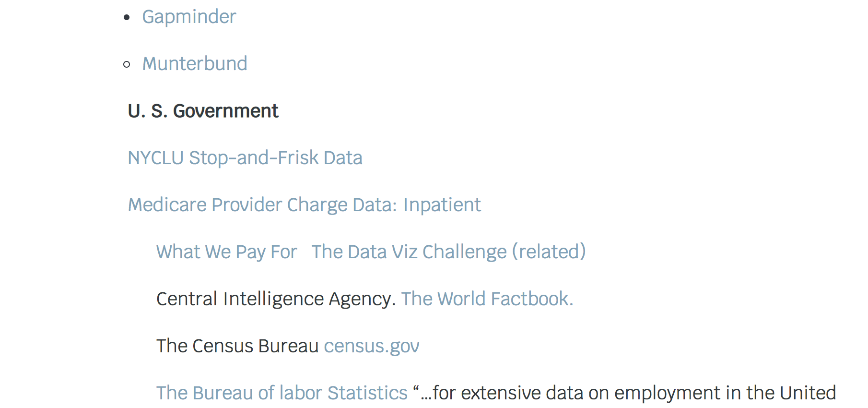868x408 pixels.
Task: Open the Gapminder link
Action: tap(189, 17)
